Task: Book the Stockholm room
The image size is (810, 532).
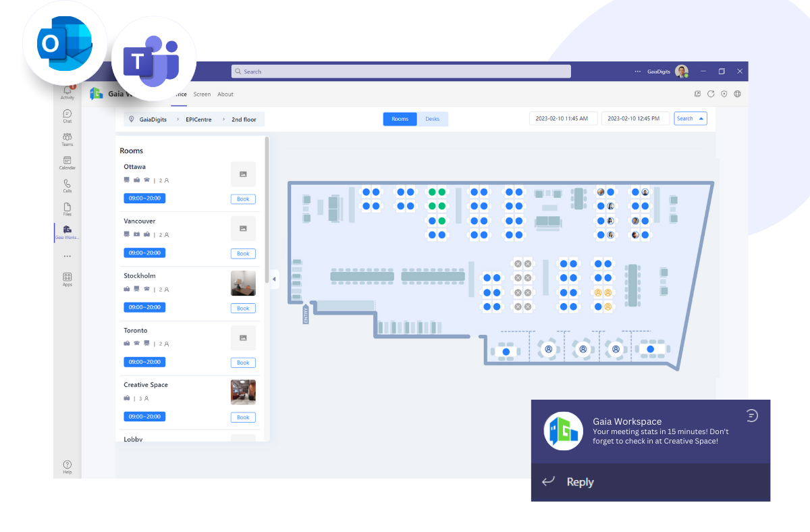Action: (243, 309)
